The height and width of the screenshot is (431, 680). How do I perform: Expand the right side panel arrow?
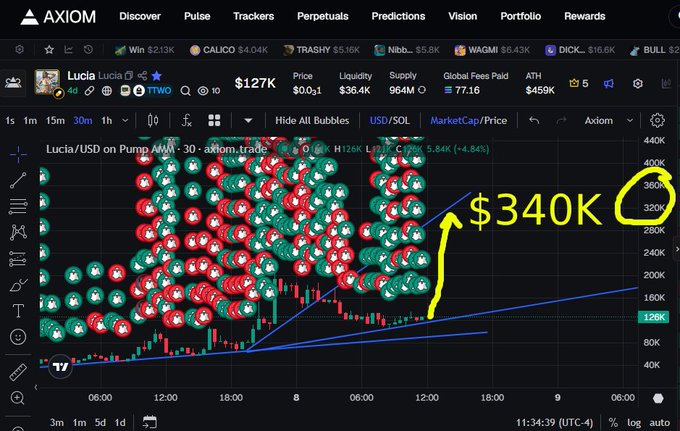(677, 249)
